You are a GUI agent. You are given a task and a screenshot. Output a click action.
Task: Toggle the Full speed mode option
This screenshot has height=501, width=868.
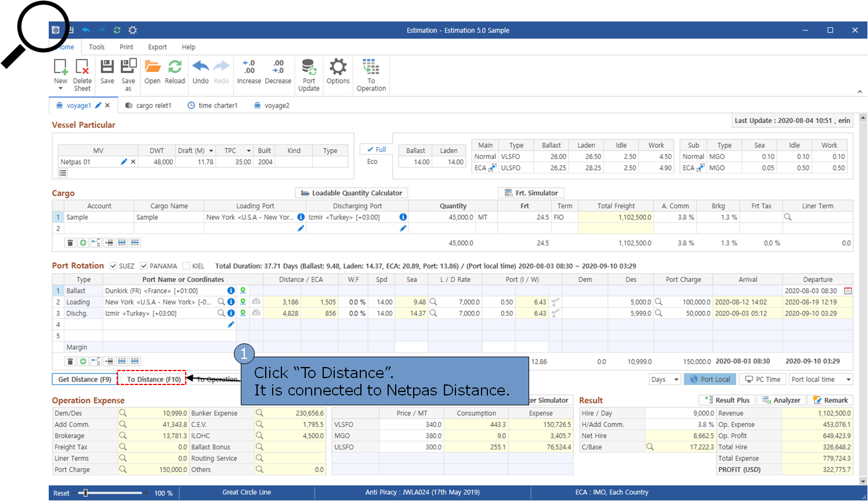coord(376,150)
